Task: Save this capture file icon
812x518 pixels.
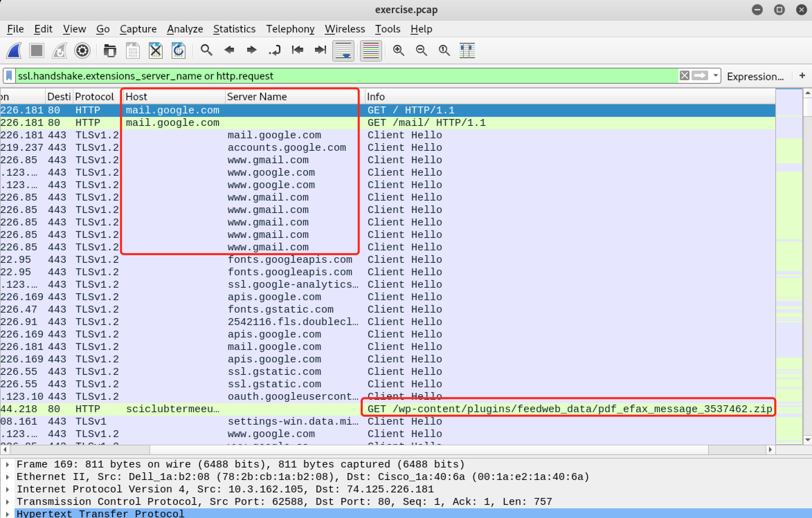Action: [133, 51]
